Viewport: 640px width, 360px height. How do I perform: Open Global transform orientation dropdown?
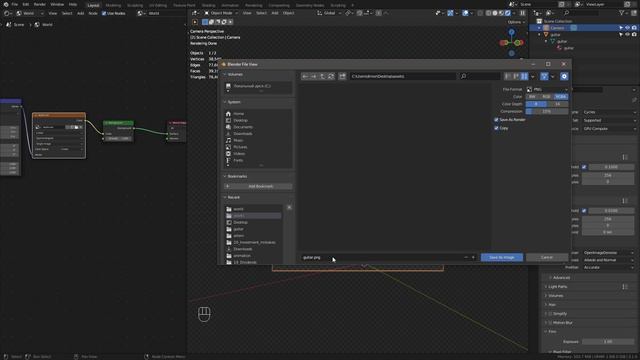(x=329, y=13)
